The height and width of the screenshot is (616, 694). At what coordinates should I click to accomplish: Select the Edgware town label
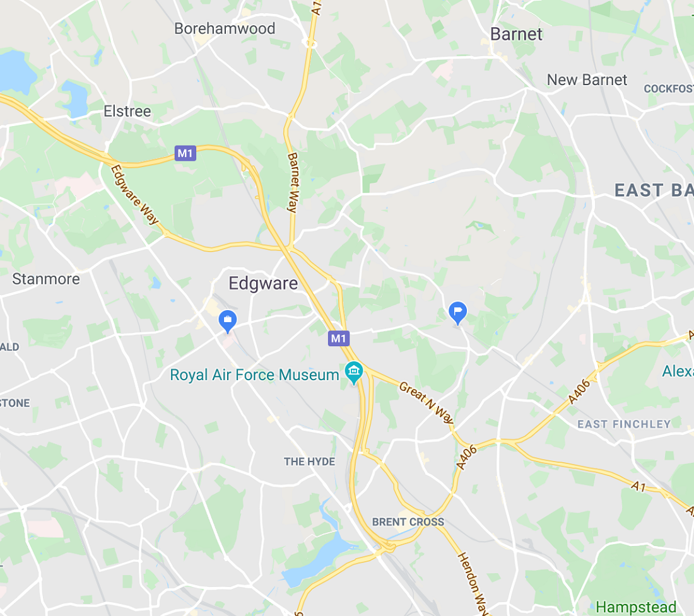263,284
